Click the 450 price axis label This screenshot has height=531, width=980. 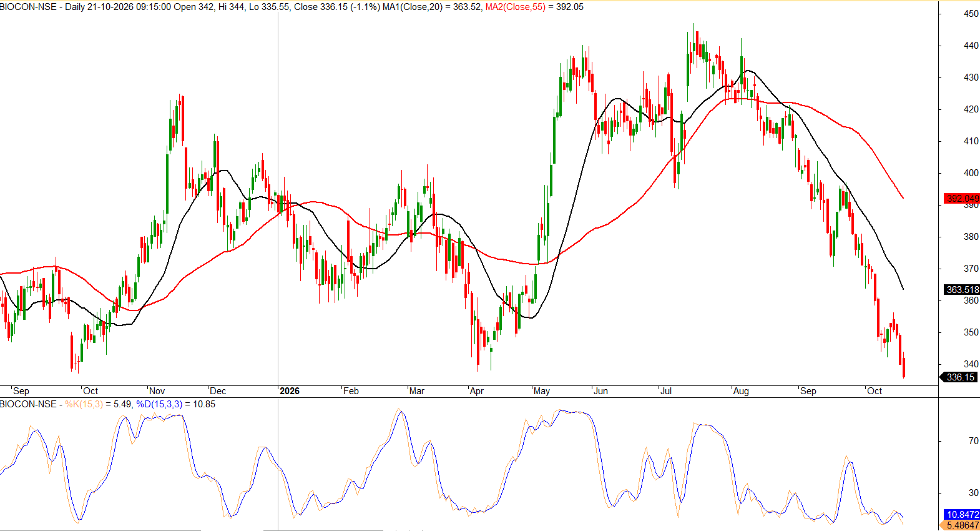click(971, 14)
